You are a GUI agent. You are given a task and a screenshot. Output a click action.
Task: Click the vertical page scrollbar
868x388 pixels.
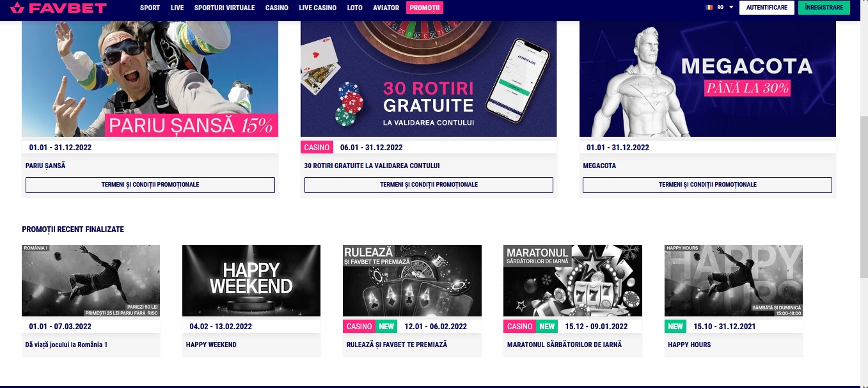tap(864, 192)
